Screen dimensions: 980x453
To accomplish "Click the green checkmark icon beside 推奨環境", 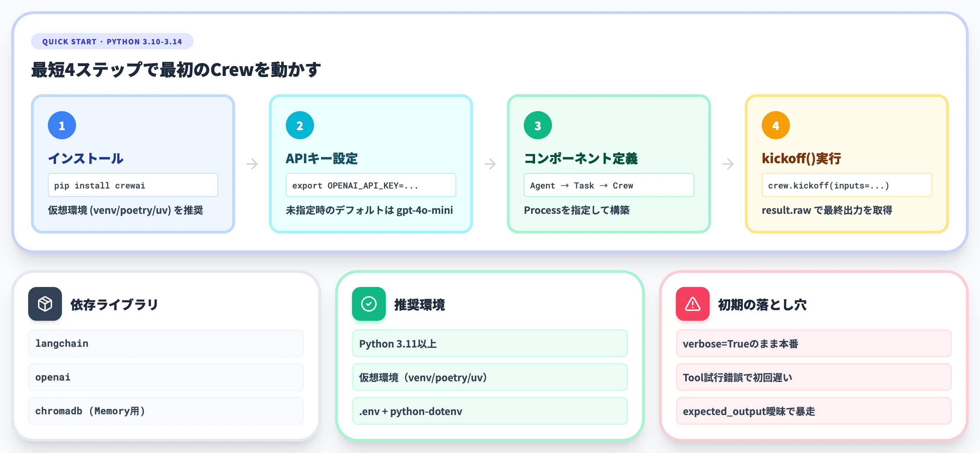I will 369,304.
